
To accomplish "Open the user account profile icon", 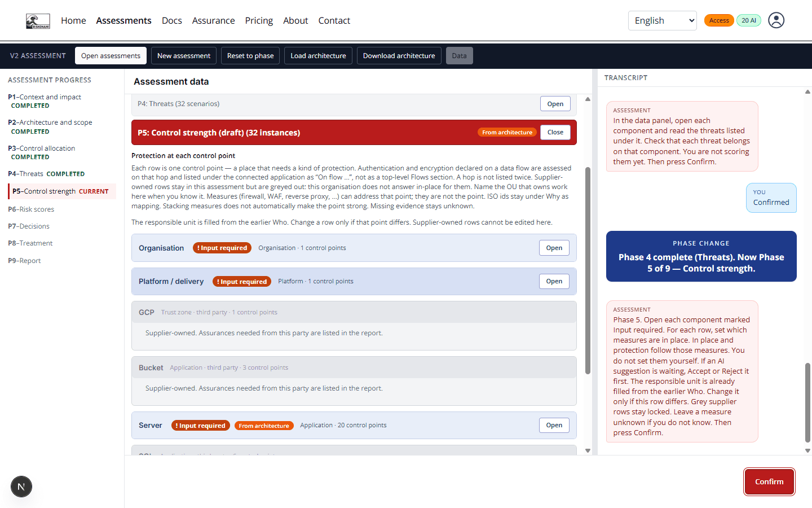I will pos(776,20).
